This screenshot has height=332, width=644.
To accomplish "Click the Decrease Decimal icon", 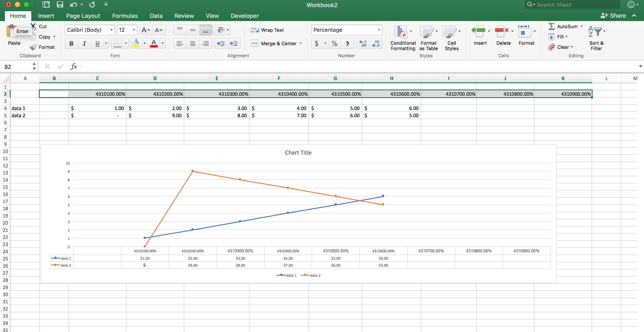I will click(376, 44).
